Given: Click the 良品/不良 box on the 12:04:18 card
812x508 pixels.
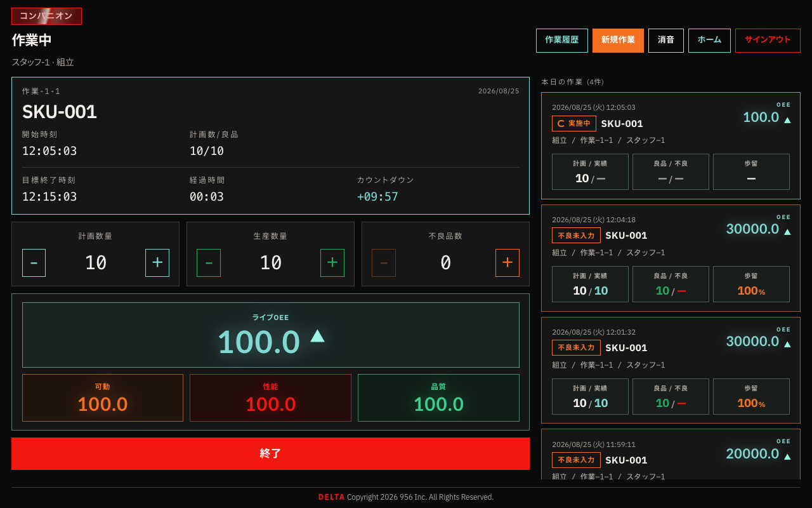Looking at the screenshot, I should coord(671,284).
